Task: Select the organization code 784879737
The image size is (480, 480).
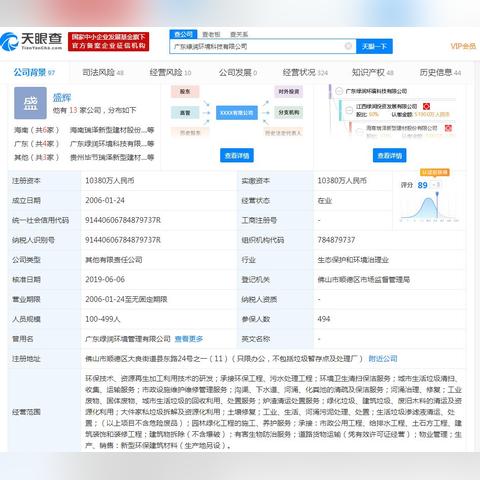Action: [x=336, y=240]
